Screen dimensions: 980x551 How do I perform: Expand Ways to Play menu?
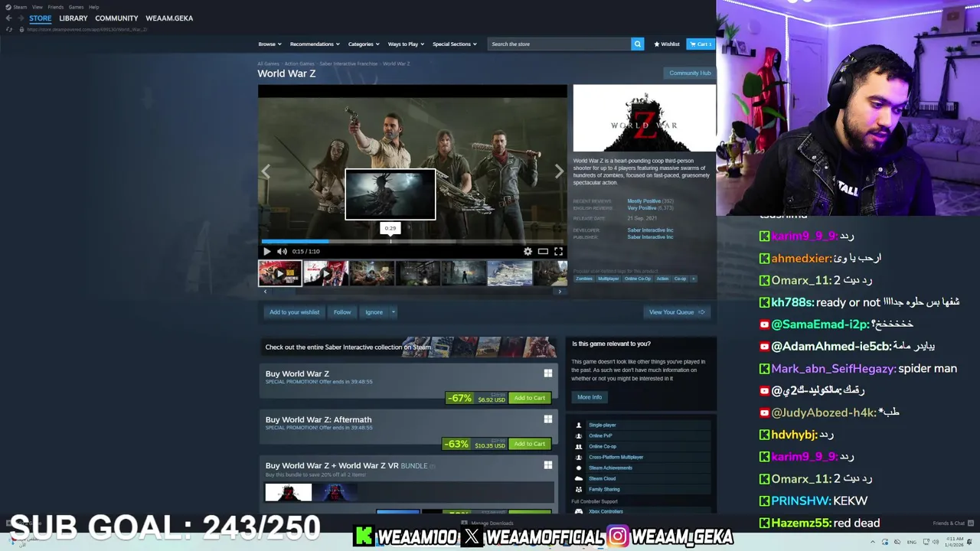(405, 44)
